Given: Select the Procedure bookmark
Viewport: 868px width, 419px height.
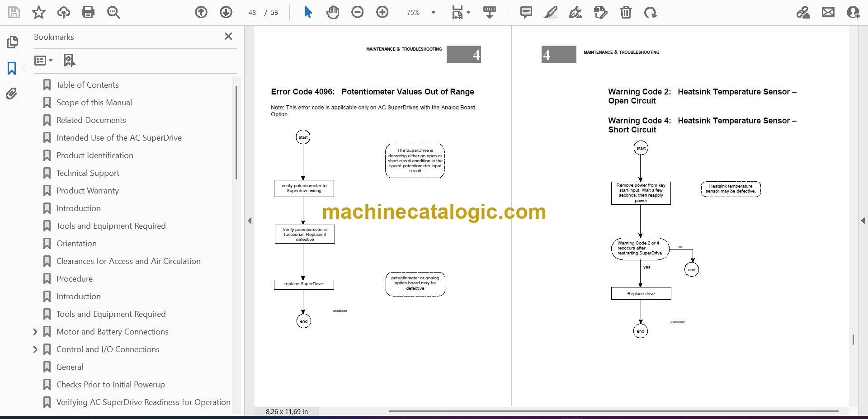Looking at the screenshot, I should pos(74,279).
